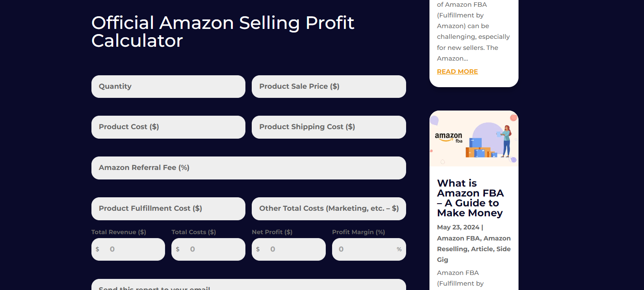The width and height of the screenshot is (644, 290).
Task: Open the READ MORE link
Action: [457, 71]
